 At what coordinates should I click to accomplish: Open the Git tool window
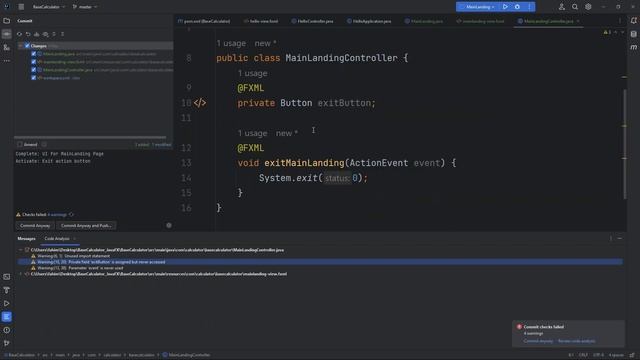point(7,343)
